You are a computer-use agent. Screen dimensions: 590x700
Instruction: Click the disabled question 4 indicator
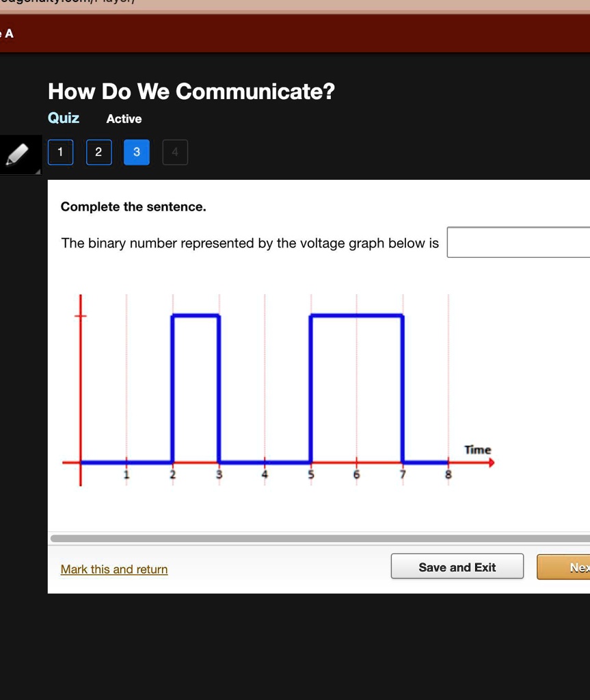click(x=175, y=152)
